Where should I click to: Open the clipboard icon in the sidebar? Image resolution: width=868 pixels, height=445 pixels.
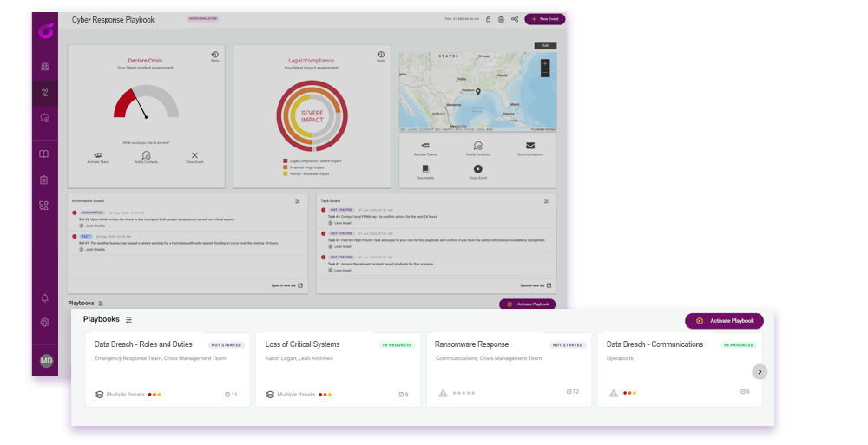tap(44, 180)
